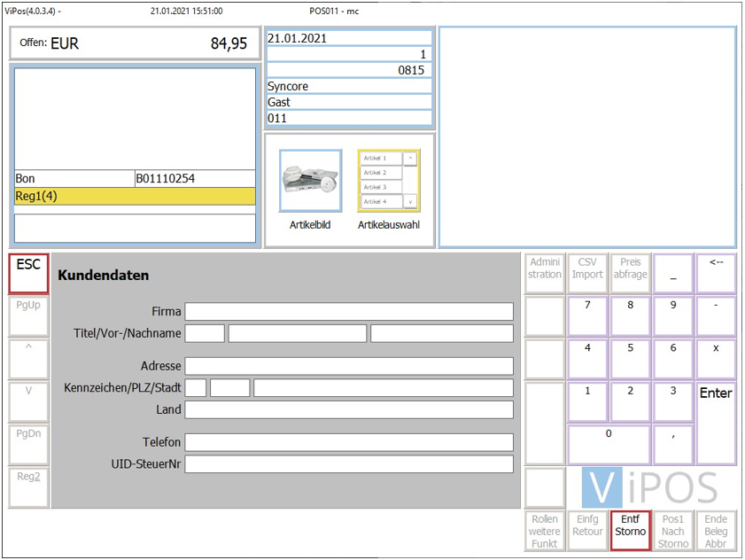
Task: Open the Artikelauswahl list icon
Action: [389, 181]
